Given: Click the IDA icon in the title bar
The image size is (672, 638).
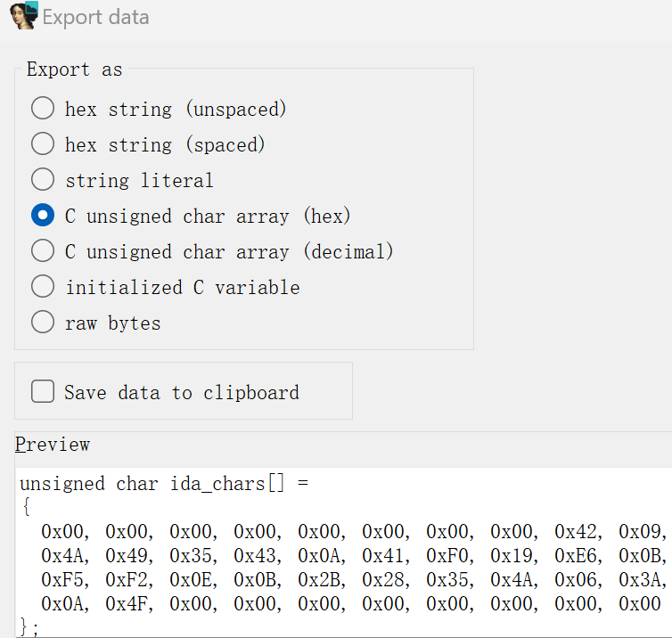Looking at the screenshot, I should (x=23, y=16).
